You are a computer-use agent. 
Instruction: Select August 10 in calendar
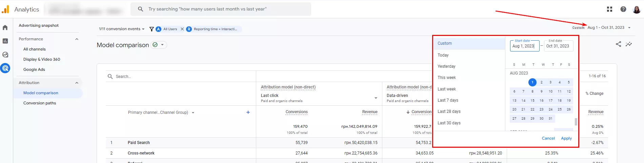coord(550,91)
